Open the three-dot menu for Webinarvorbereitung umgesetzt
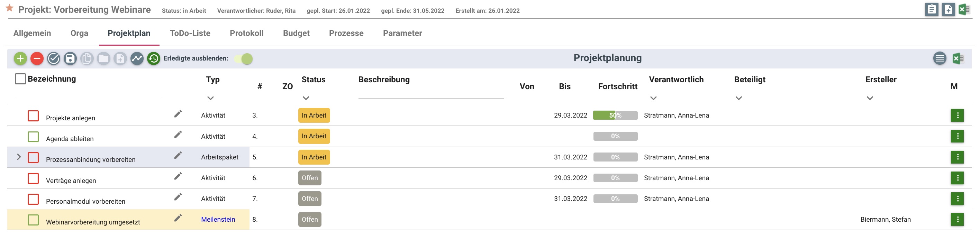The width and height of the screenshot is (980, 249). click(957, 219)
